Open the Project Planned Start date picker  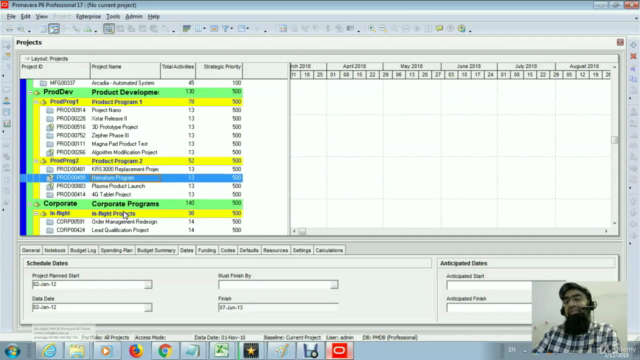(148, 284)
